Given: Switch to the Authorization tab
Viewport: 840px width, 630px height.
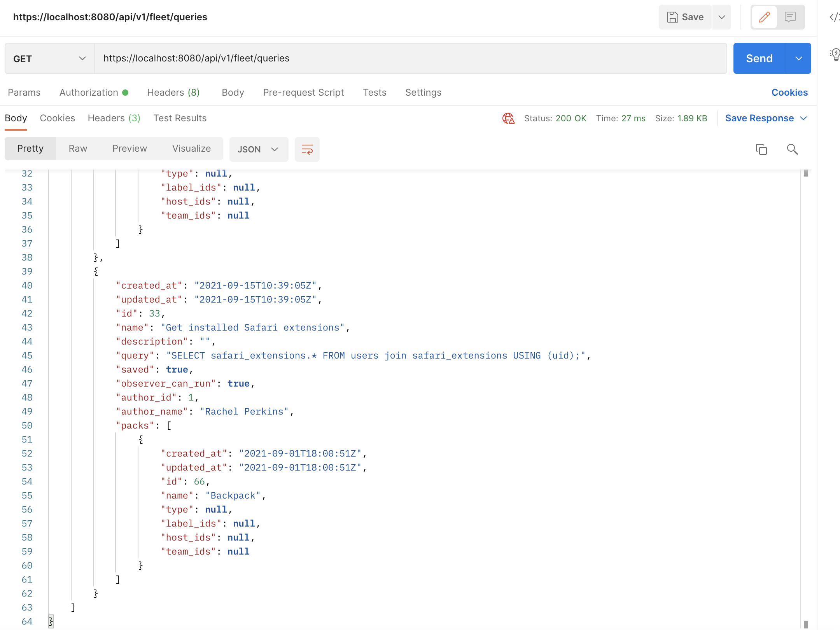Looking at the screenshot, I should coord(89,93).
